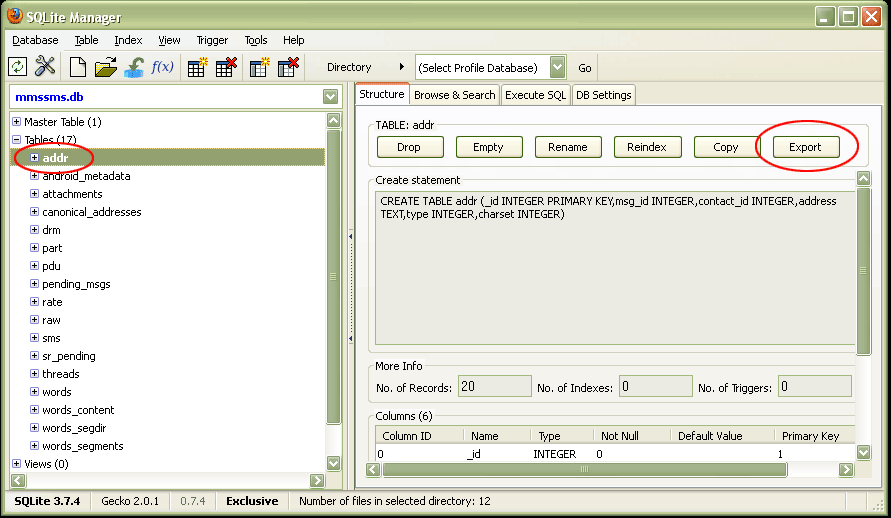Screen dimensions: 891x518
Task: Select the words table
Action: (57, 392)
